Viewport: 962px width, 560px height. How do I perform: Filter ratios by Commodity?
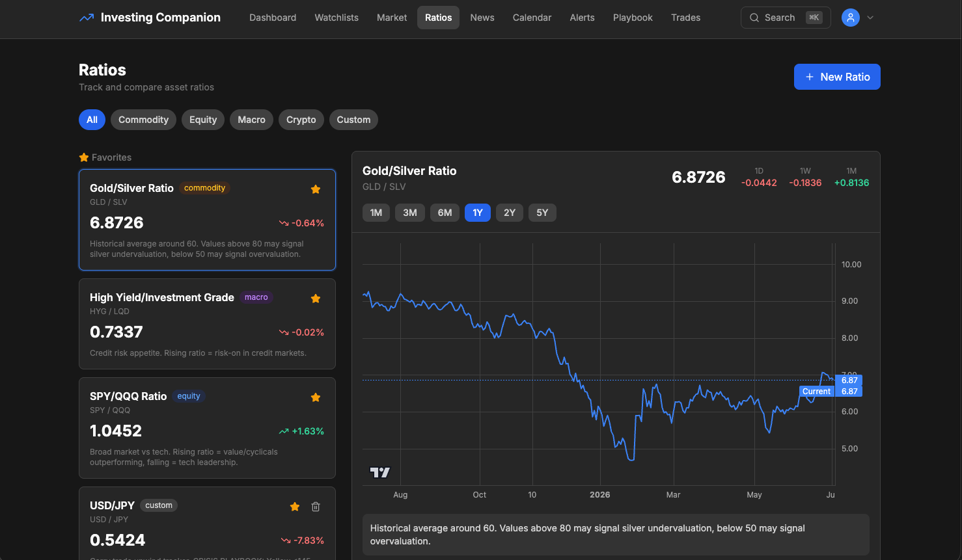(x=143, y=120)
